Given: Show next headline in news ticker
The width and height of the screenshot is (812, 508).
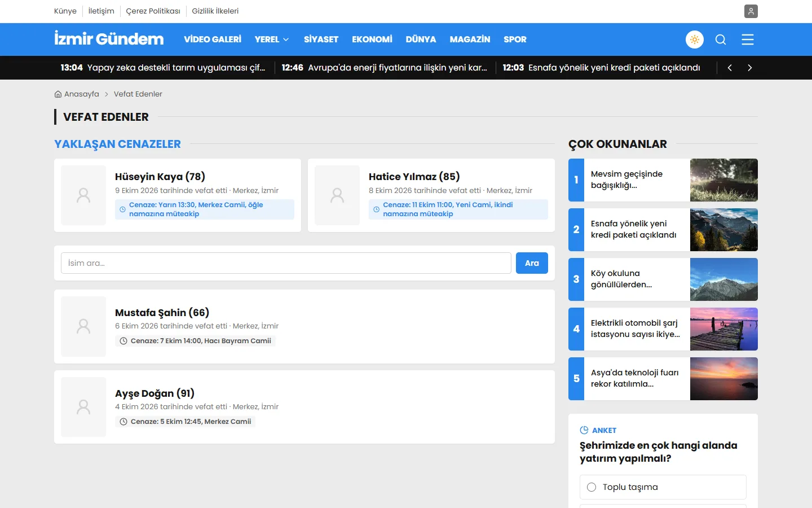Looking at the screenshot, I should (749, 68).
